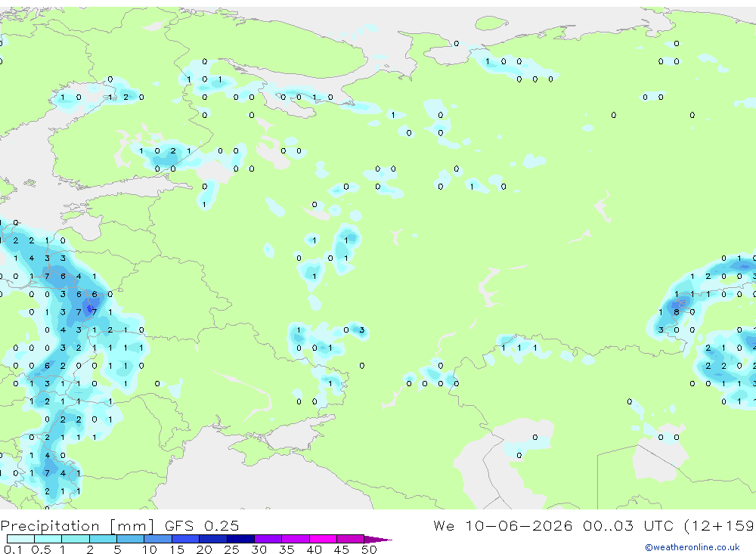
Task: Select the 0.1–0.5 mm legend color swatch
Action: point(20,539)
